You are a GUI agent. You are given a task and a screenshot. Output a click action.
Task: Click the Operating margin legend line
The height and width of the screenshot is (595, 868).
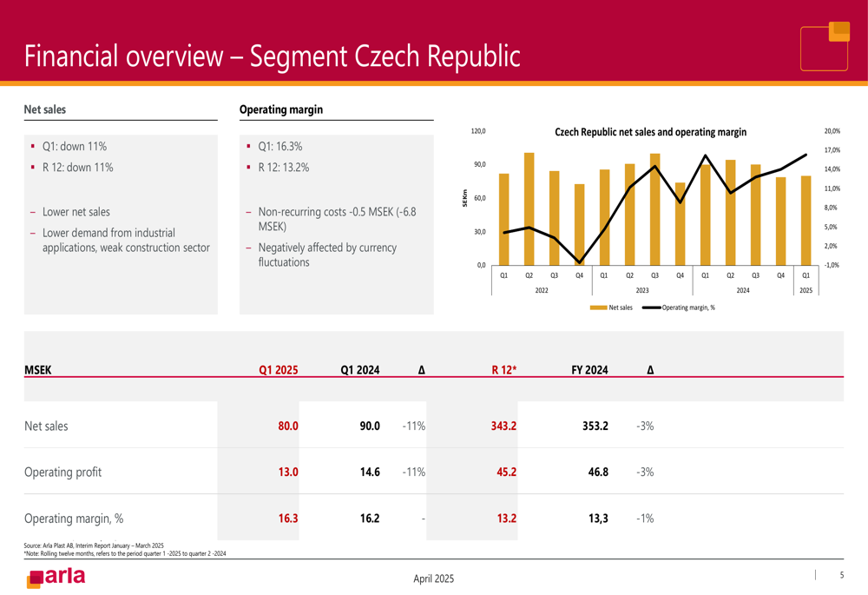coord(652,307)
